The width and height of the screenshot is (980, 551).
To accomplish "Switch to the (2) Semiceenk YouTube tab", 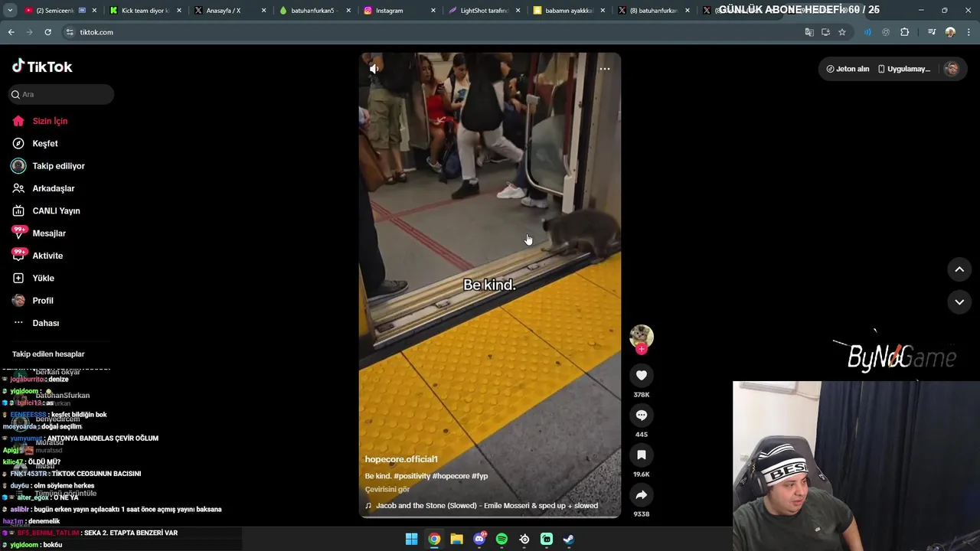I will [x=60, y=11].
